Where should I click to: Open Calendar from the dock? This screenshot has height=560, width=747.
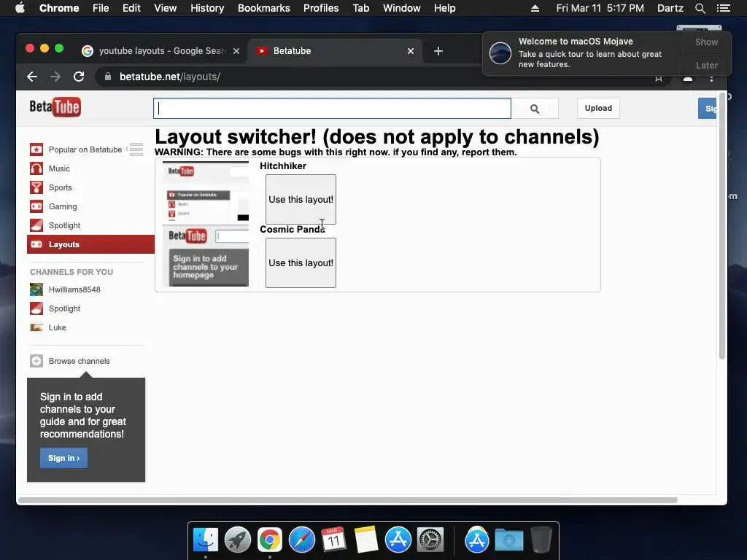tap(333, 540)
